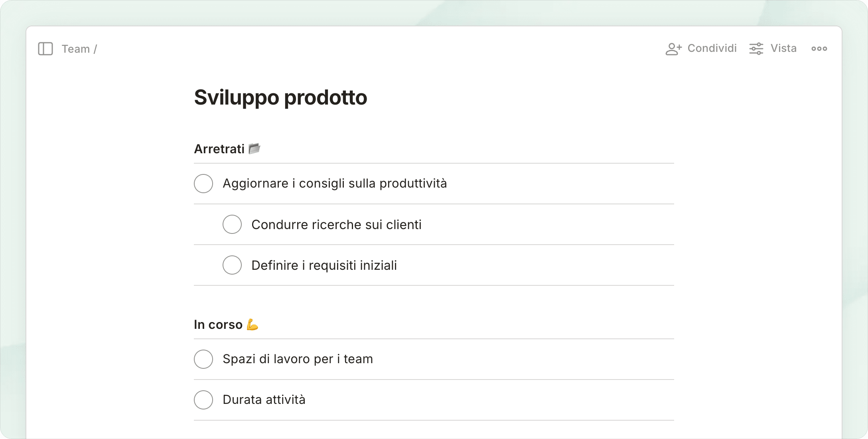Screen dimensions: 868x439
Task: Complete the Condurre ricerche sui clienti task
Action: pyautogui.click(x=232, y=224)
